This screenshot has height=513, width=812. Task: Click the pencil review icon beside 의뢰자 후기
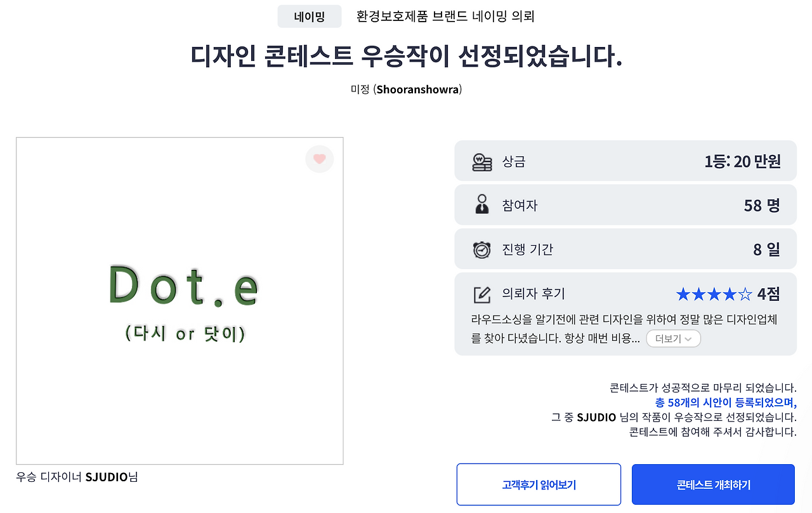point(483,294)
